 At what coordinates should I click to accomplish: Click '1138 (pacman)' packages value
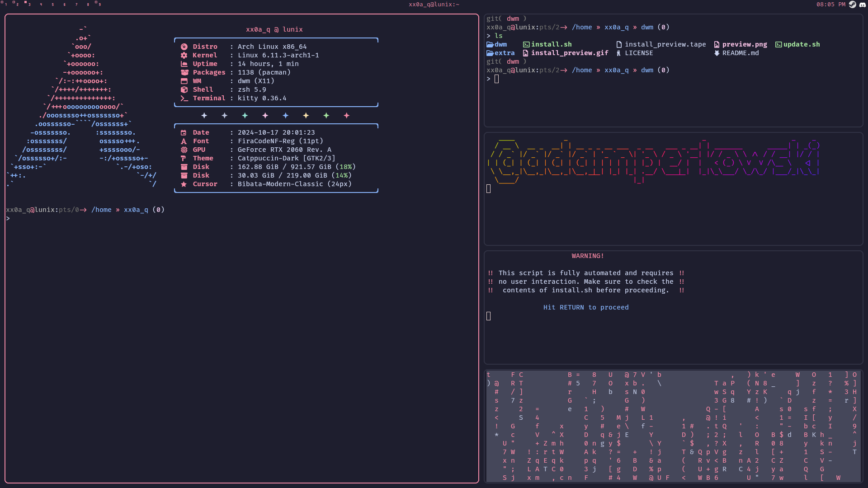(264, 72)
